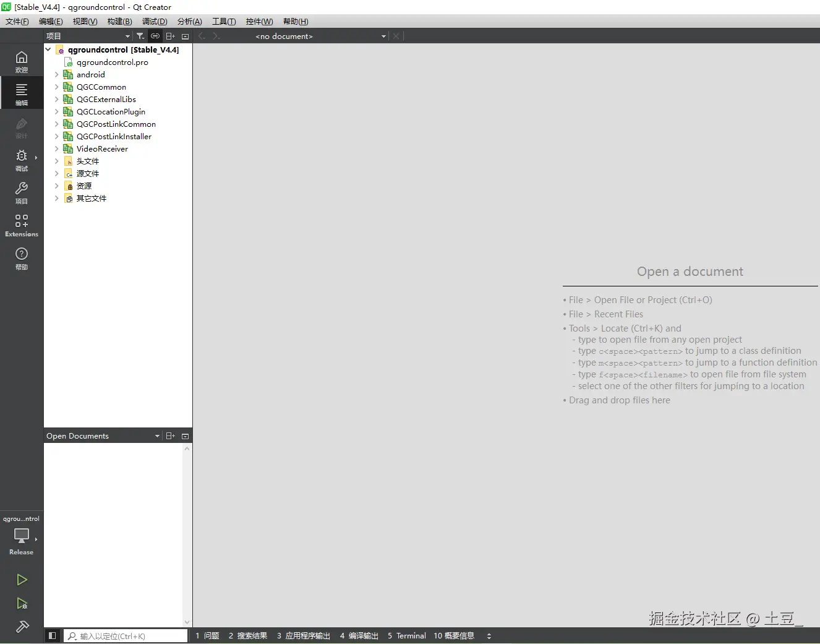Select the VideoReceiver tree item
Viewport: 820px width, 644px height.
102,148
